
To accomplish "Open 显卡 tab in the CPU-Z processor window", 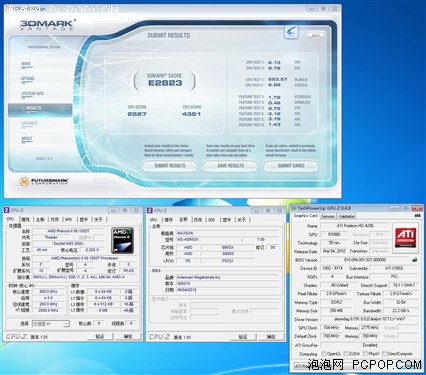I will 84,219.
